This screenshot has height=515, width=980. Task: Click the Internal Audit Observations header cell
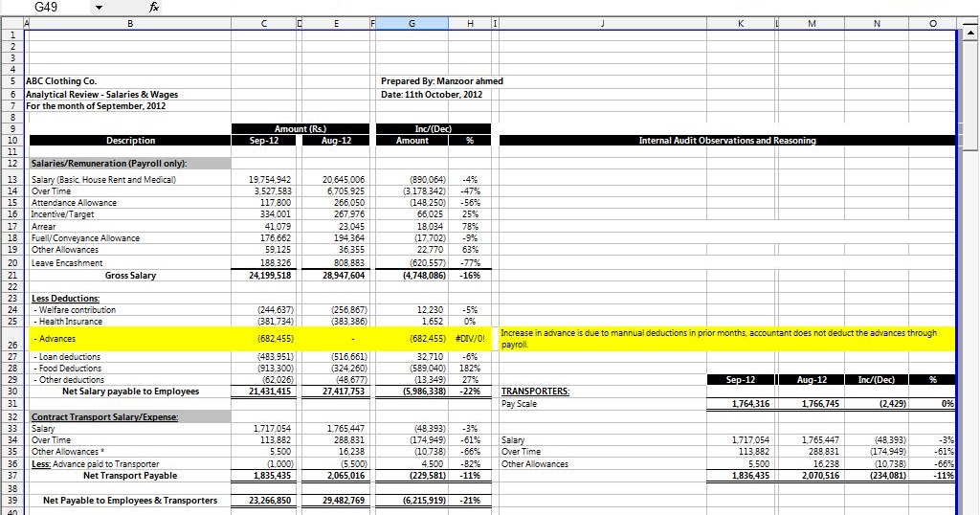click(x=727, y=141)
